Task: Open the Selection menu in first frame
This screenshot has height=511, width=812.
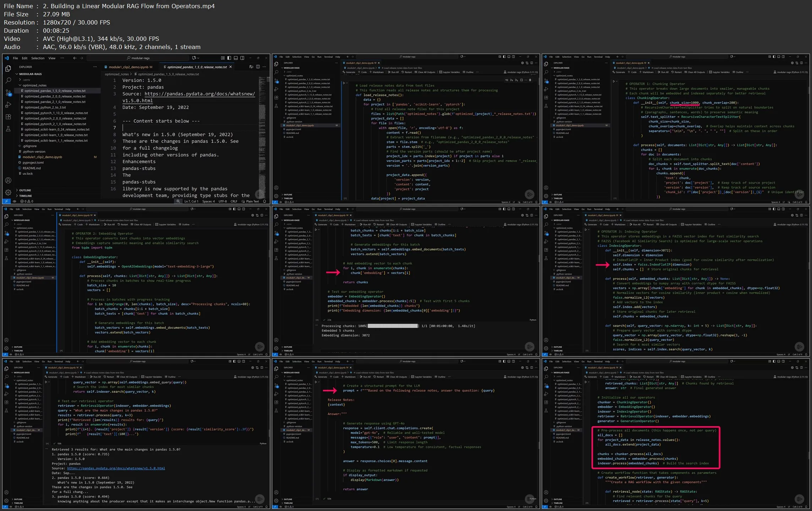Action: (x=38, y=58)
